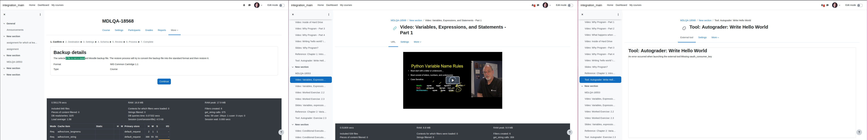Open messaging icon in the right window
The image size is (868, 140).
click(x=828, y=5)
